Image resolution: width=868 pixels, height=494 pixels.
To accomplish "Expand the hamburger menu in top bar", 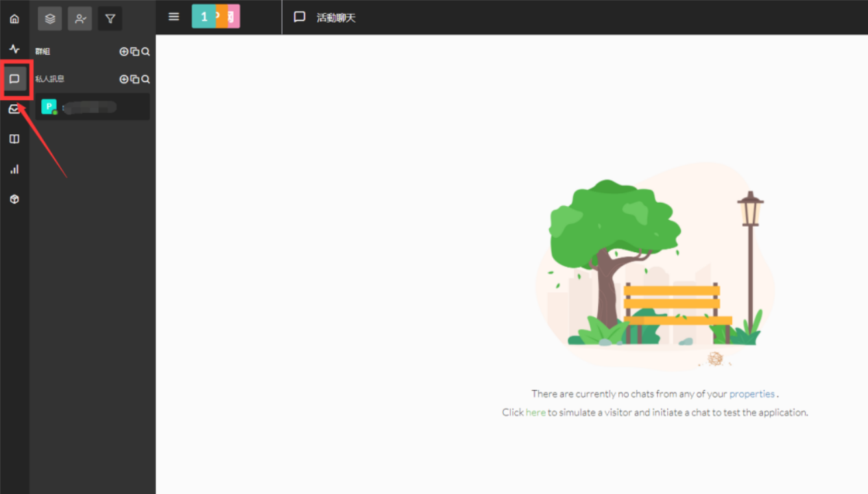I will pyautogui.click(x=174, y=17).
